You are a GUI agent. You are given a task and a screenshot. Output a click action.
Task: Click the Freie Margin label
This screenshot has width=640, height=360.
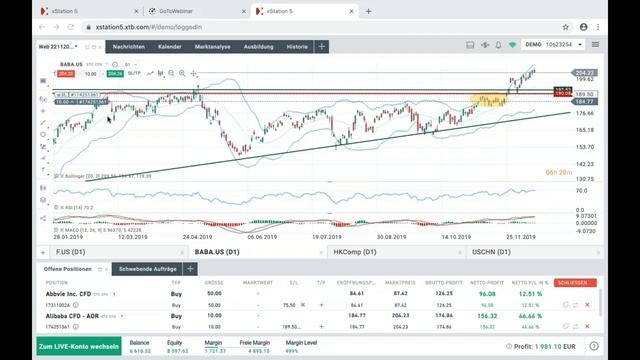255,343
